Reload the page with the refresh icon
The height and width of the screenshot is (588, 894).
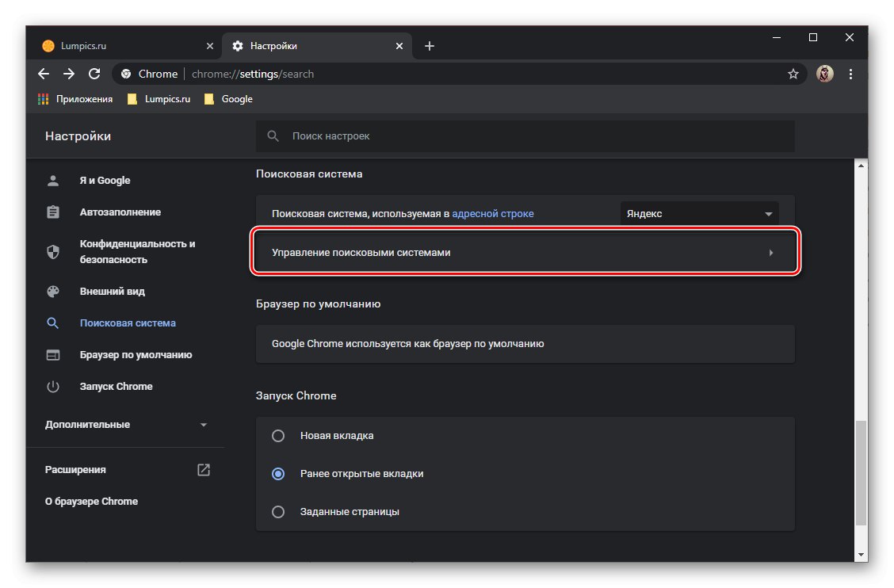[x=94, y=74]
